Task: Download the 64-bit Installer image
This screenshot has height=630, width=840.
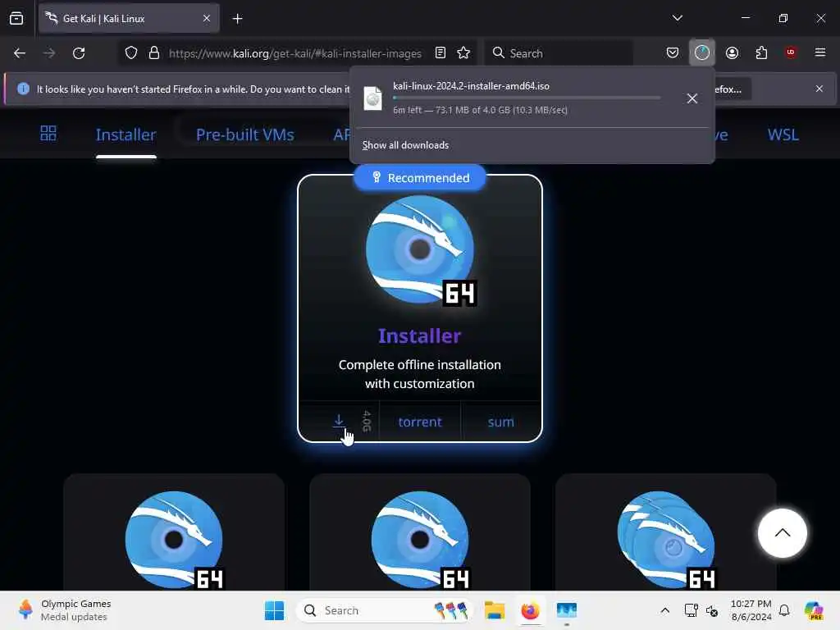Action: 339,422
